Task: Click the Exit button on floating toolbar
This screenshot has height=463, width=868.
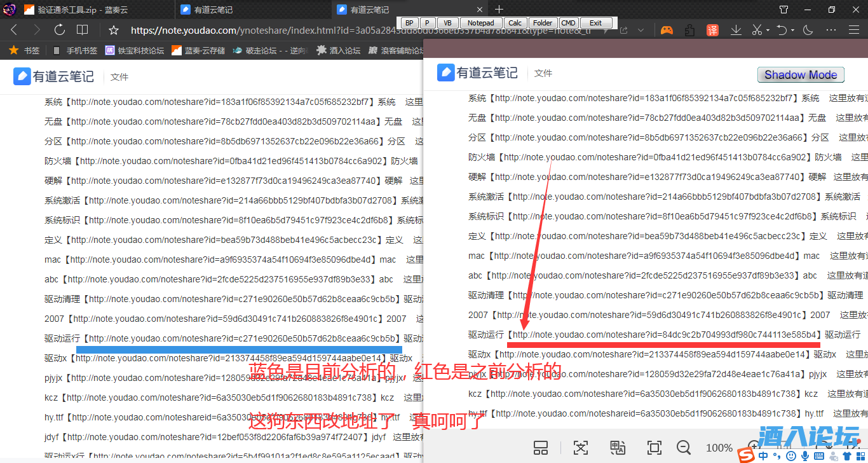Action: 595,23
